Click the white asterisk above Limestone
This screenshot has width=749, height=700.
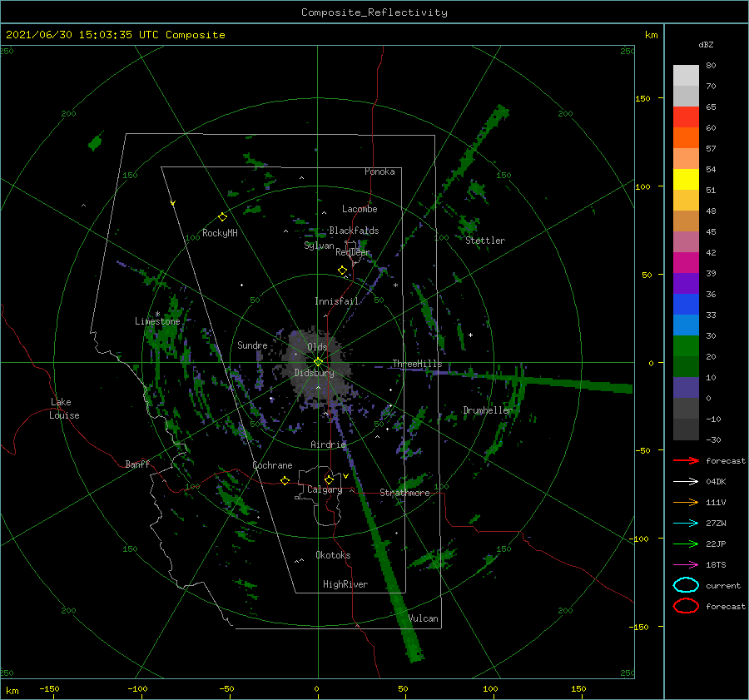click(157, 314)
